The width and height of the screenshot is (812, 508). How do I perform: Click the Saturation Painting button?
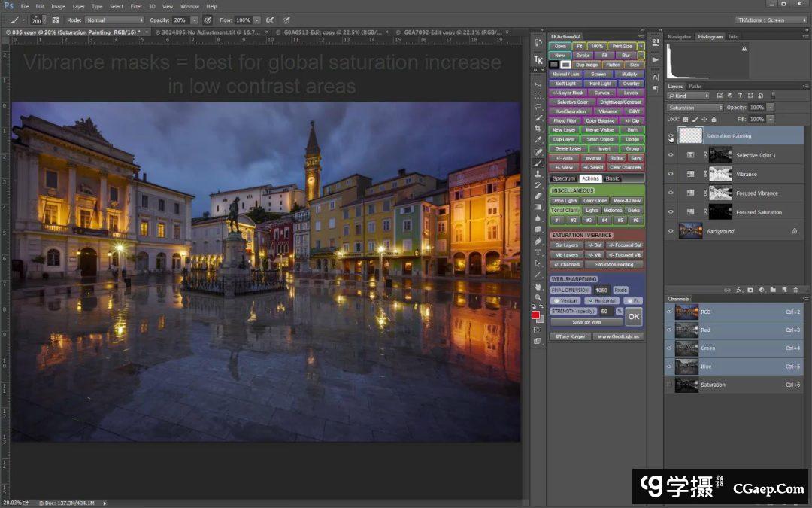click(x=614, y=265)
